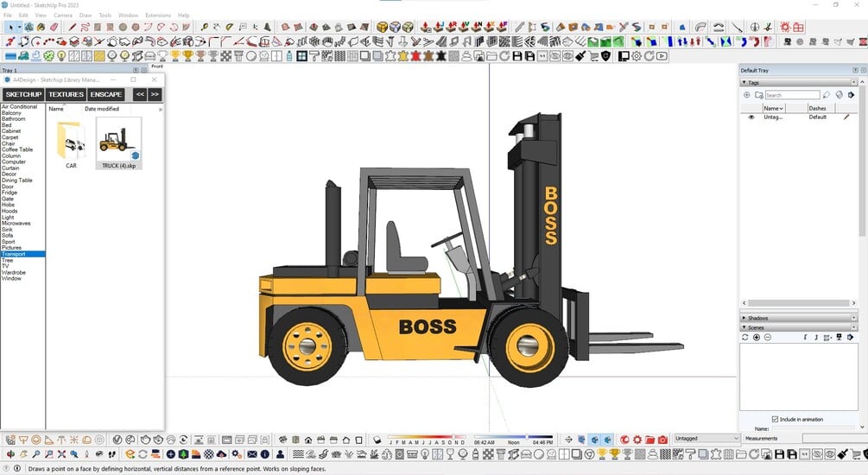This screenshot has height=475, width=868.
Task: Click the green four-leaf clover icon
Action: pos(48,56)
